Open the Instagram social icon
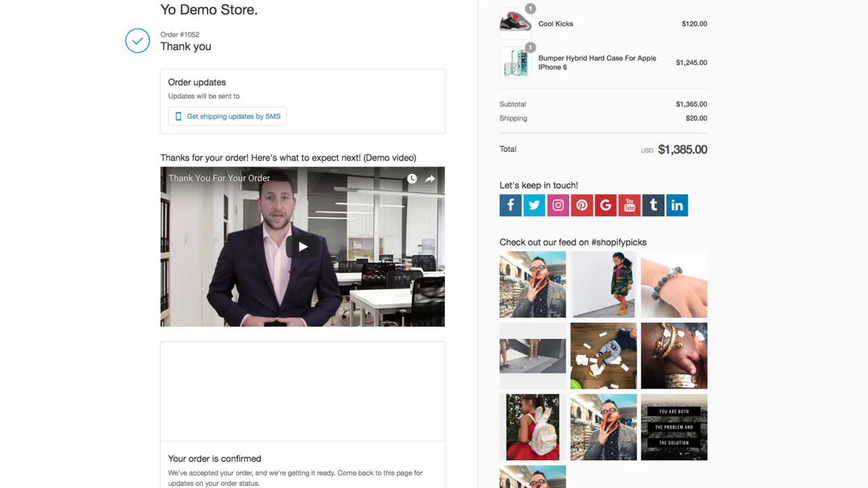The width and height of the screenshot is (868, 488). click(x=557, y=205)
